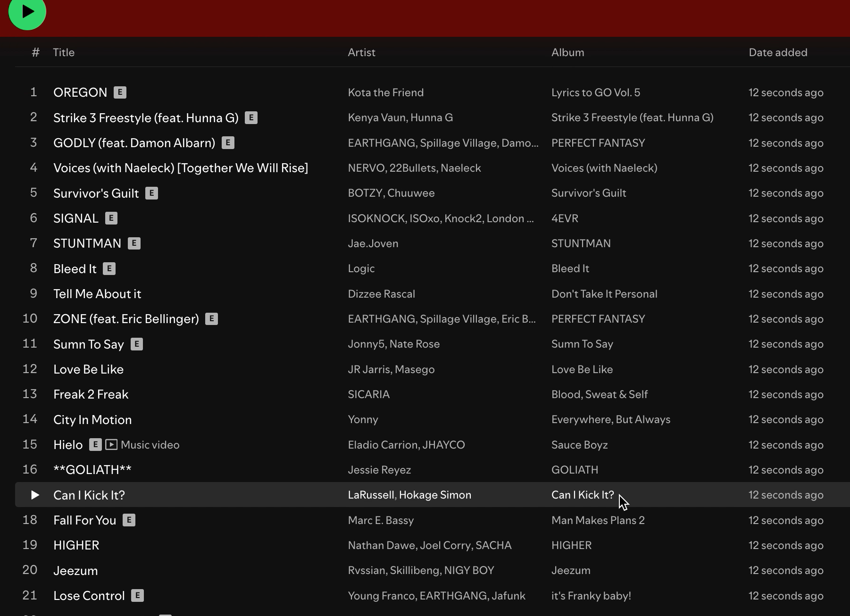850x616 pixels.
Task: Open artist Jae.Joven
Action: (373, 243)
